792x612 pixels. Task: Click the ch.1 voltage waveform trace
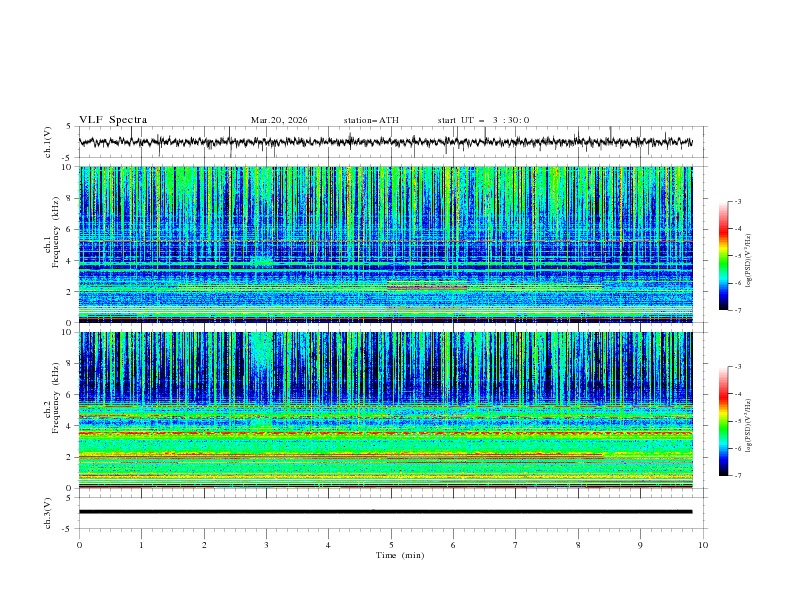click(385, 142)
